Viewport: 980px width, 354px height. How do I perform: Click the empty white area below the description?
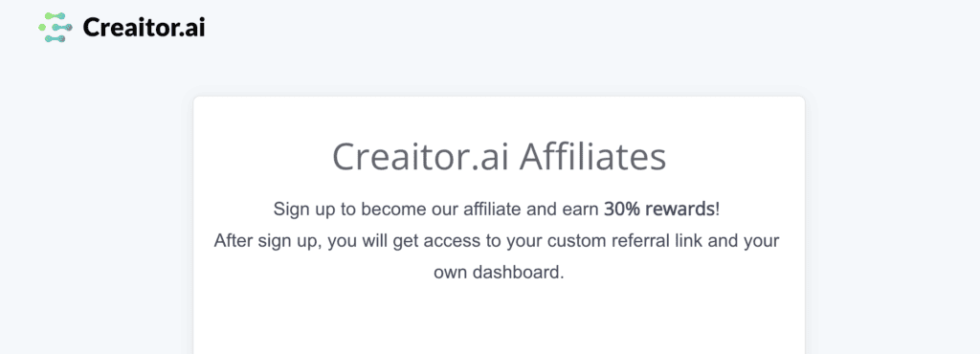[499, 321]
